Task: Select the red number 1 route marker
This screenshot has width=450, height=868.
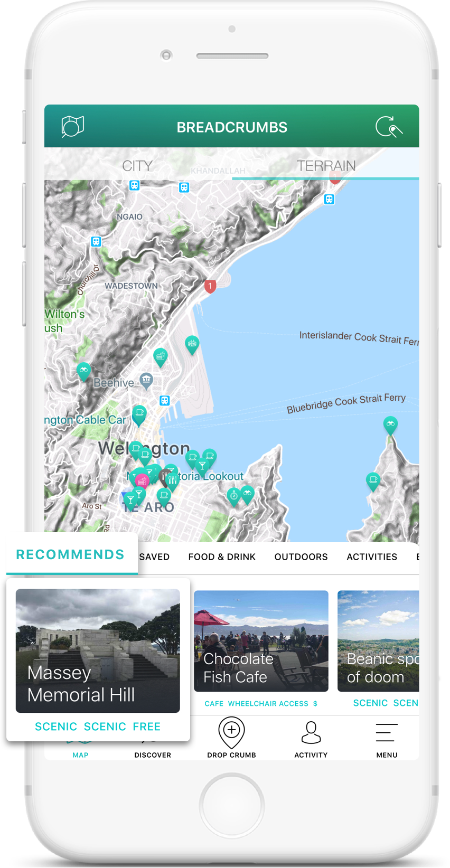Action: pyautogui.click(x=210, y=287)
